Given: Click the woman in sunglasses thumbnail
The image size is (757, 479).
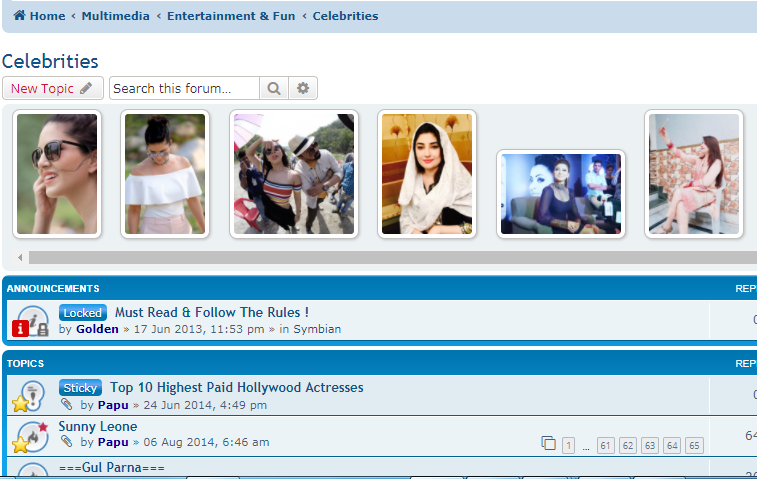Looking at the screenshot, I should tap(57, 174).
